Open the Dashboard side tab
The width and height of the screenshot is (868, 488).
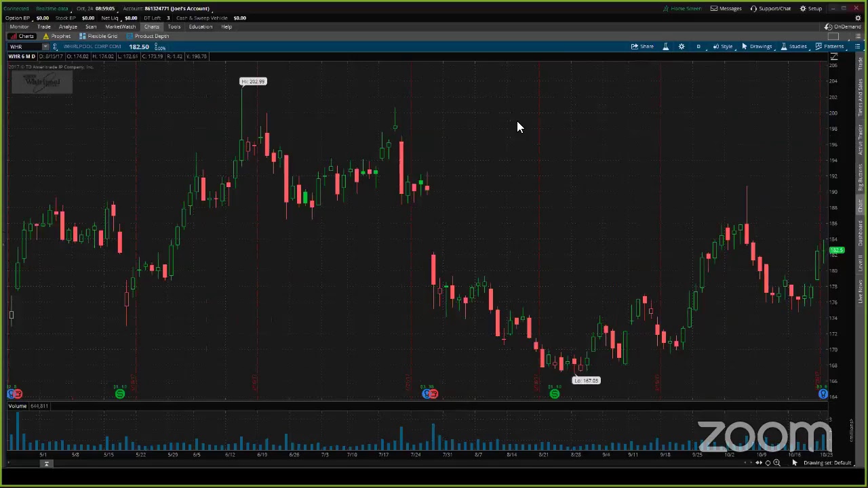(x=861, y=232)
